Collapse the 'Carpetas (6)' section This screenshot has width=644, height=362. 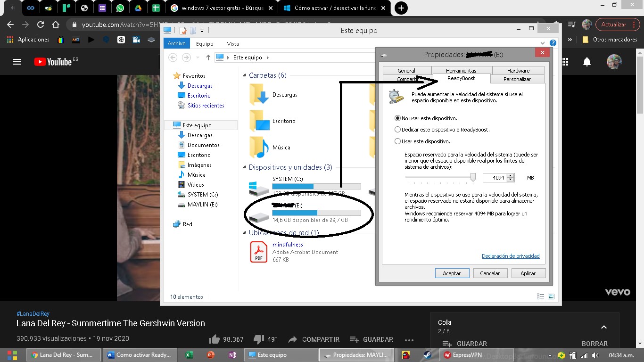[244, 75]
